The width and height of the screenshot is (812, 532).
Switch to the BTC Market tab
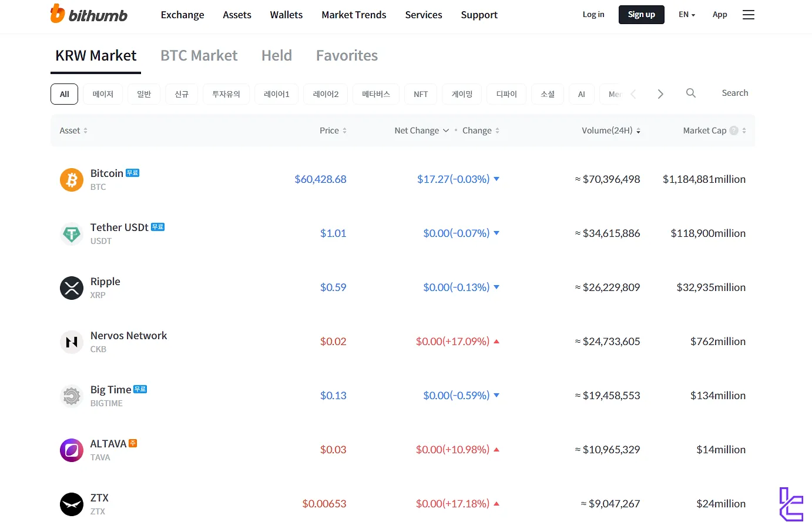pos(199,56)
